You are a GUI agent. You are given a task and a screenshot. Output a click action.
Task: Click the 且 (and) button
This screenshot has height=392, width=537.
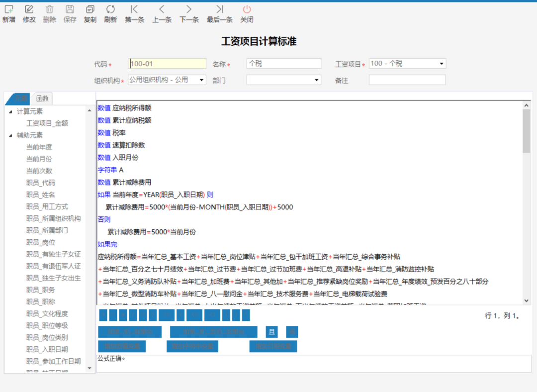(272, 332)
